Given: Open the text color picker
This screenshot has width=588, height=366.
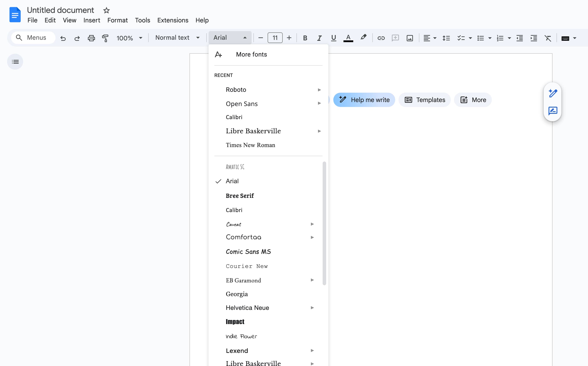Looking at the screenshot, I should (348, 38).
